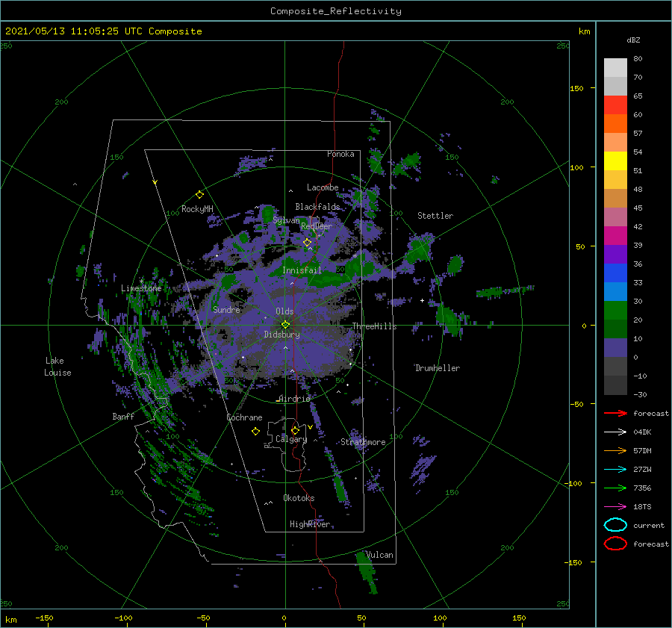Click the Stettler city label
The width and height of the screenshot is (672, 628).
(x=435, y=216)
